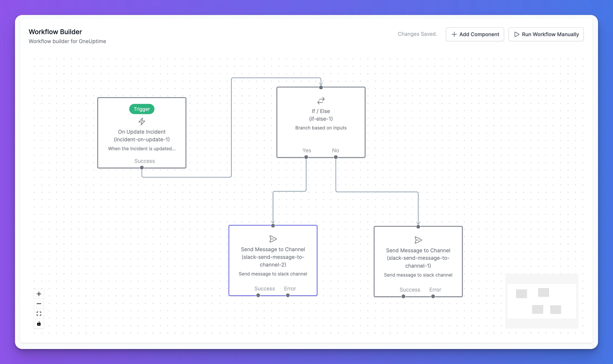Click the (incident-on-update-1) identifier
Image resolution: width=613 pixels, height=364 pixels.
(142, 139)
